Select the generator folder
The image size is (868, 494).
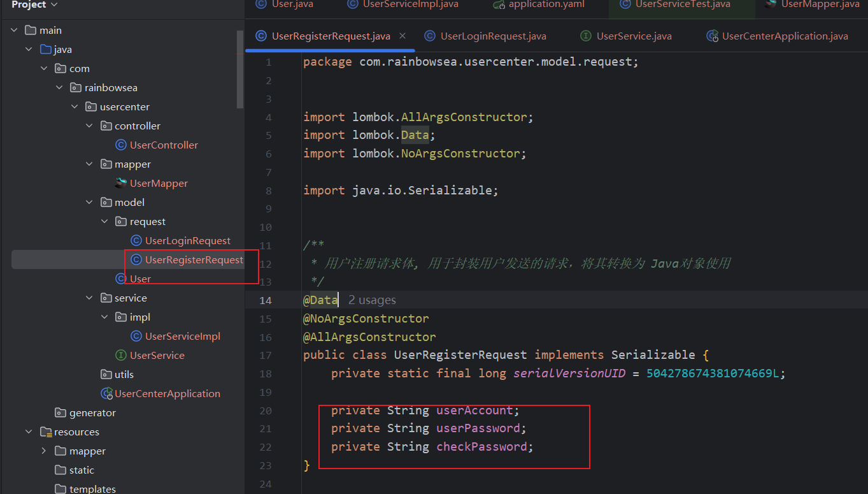click(x=92, y=412)
